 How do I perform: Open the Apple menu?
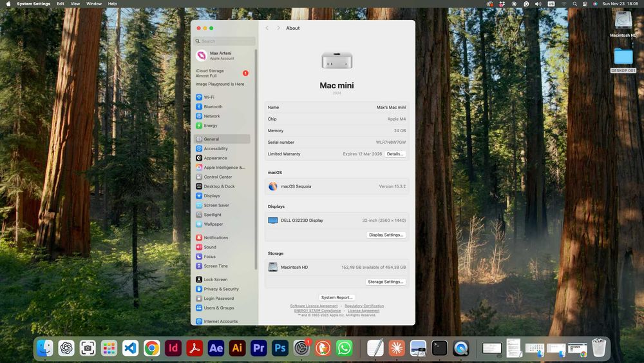tap(8, 4)
